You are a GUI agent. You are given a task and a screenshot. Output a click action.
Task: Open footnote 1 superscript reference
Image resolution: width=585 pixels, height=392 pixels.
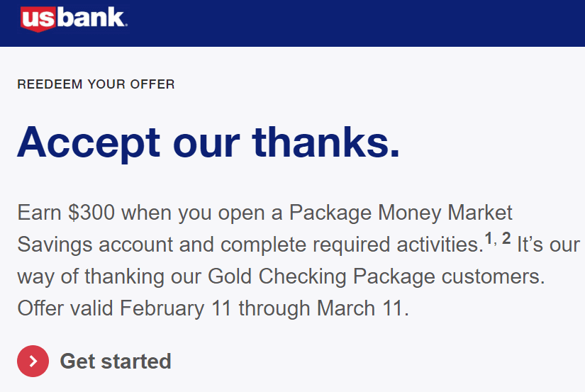489,238
